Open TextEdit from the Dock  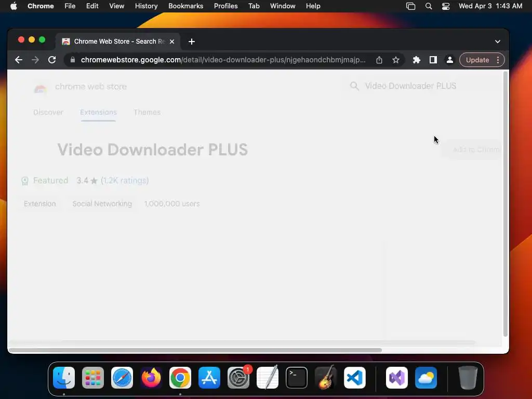268,378
